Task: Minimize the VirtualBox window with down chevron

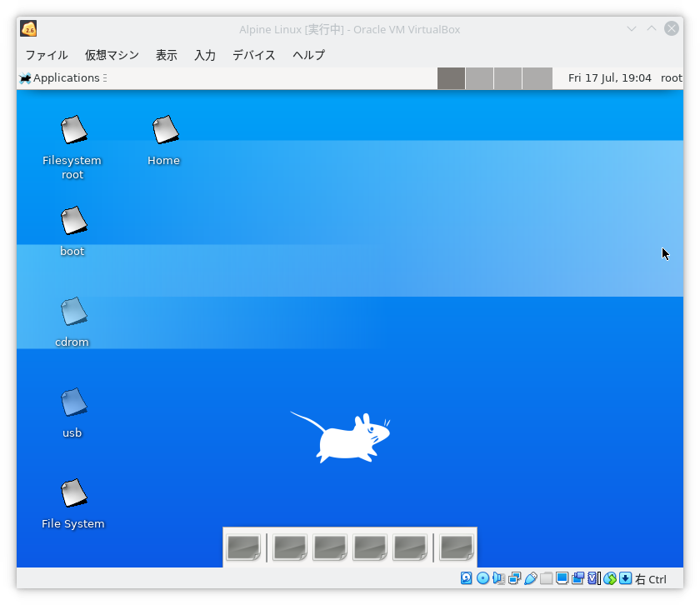Action: tap(632, 29)
